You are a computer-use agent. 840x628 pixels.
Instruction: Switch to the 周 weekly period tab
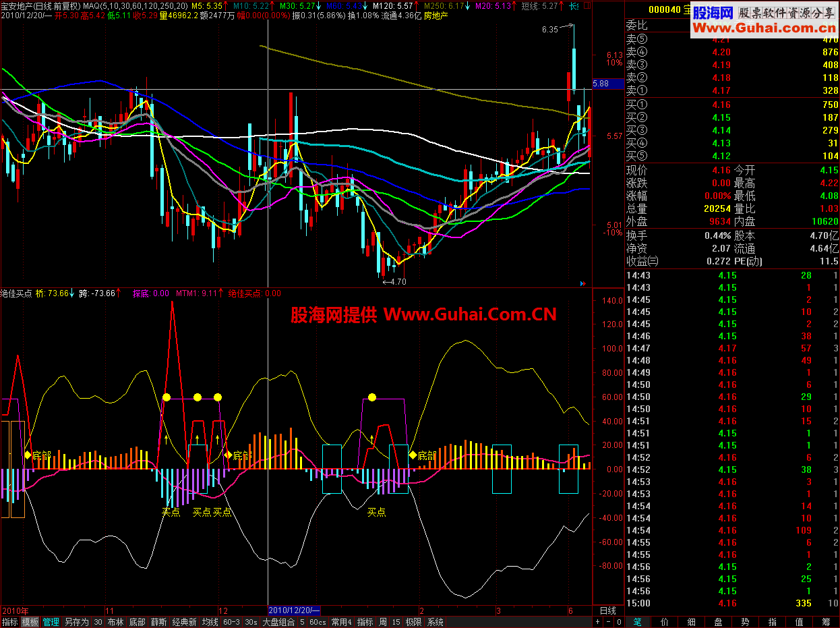click(382, 622)
